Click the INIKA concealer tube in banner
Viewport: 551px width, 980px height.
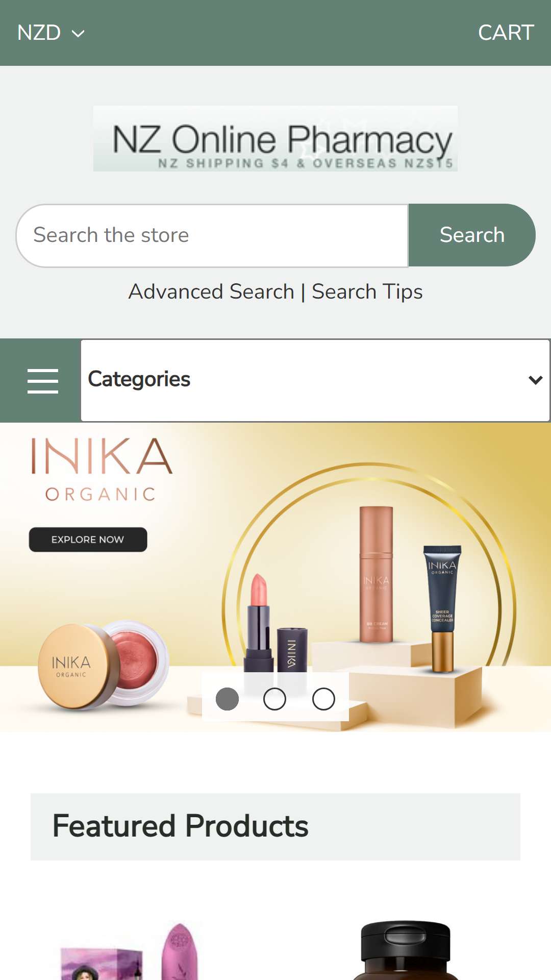(x=442, y=608)
